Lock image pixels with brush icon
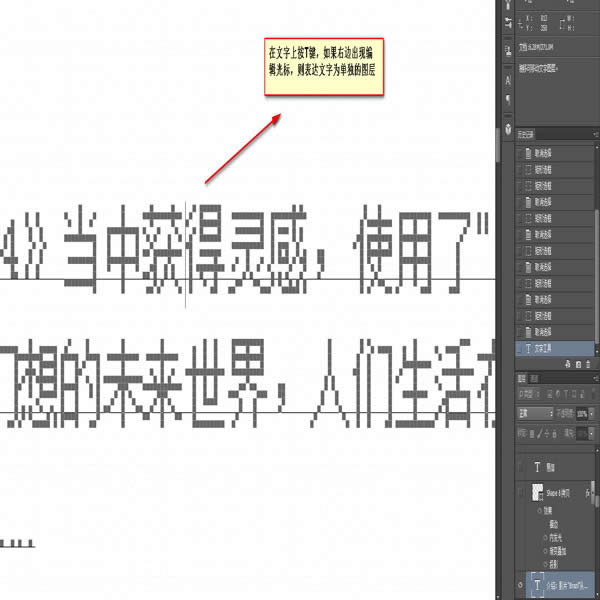 point(540,434)
